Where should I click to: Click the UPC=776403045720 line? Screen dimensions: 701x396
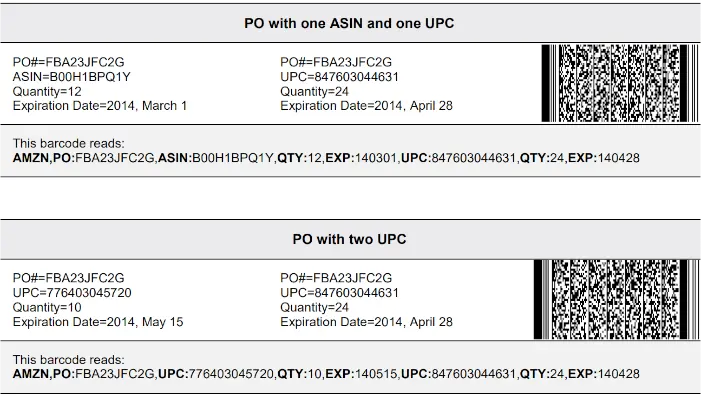click(72, 293)
